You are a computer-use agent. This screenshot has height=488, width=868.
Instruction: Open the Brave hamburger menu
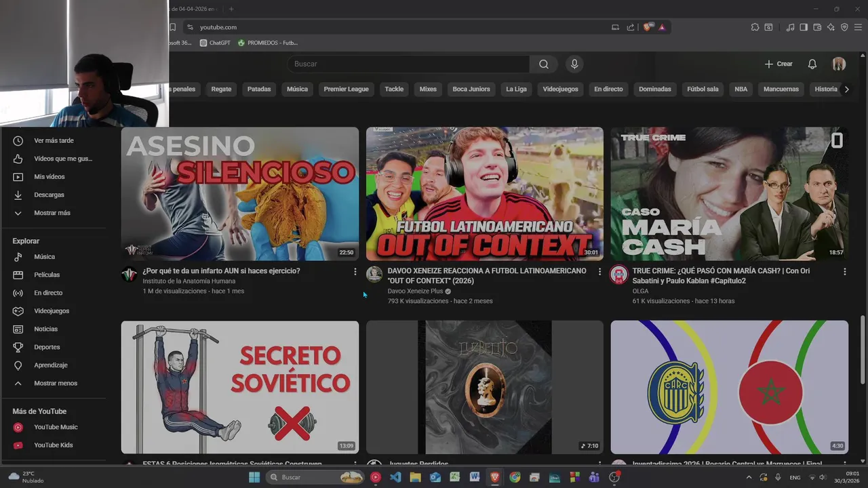[858, 27]
